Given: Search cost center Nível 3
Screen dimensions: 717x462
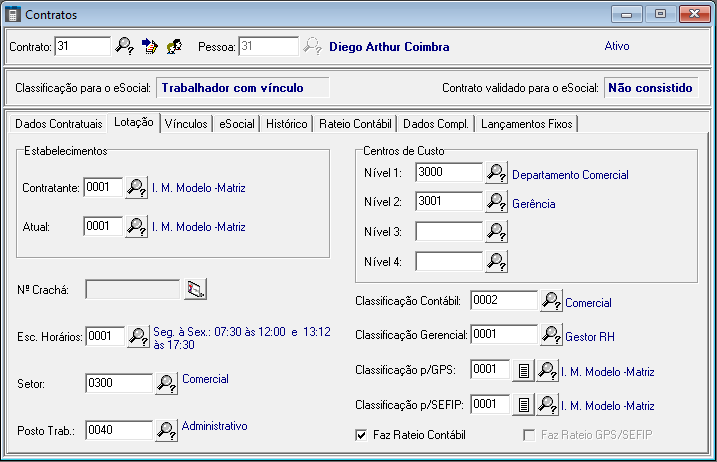Looking at the screenshot, I should pos(496,232).
